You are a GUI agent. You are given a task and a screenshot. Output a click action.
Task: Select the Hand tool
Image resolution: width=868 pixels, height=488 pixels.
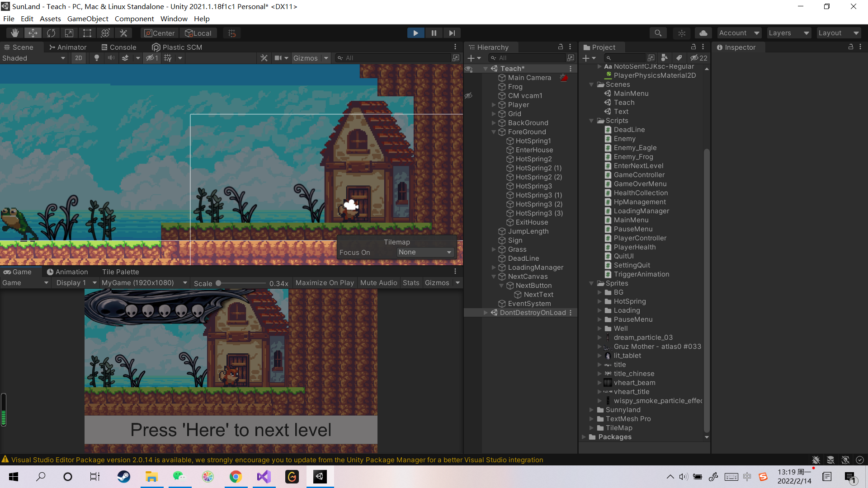point(15,33)
